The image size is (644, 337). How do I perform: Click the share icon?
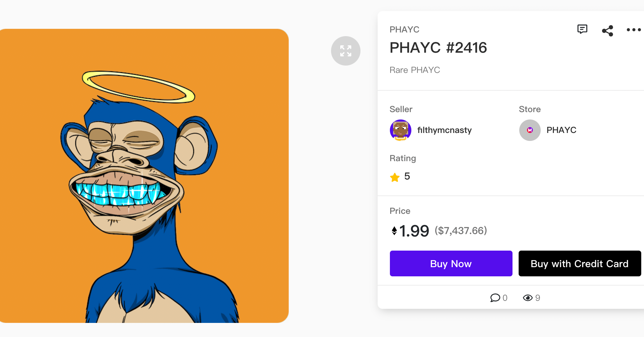pyautogui.click(x=608, y=31)
